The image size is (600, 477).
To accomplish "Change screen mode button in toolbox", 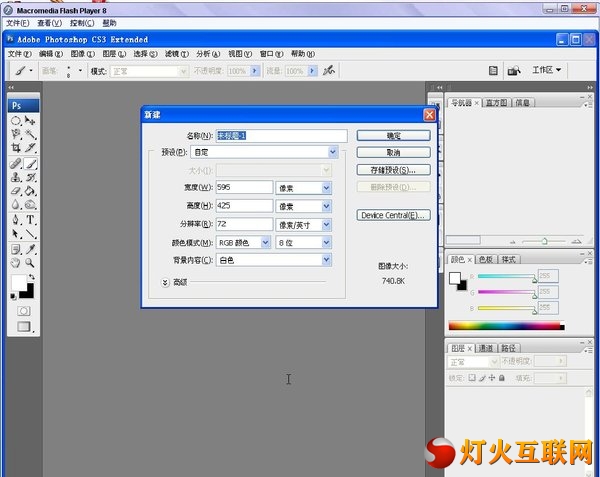I will point(24,326).
